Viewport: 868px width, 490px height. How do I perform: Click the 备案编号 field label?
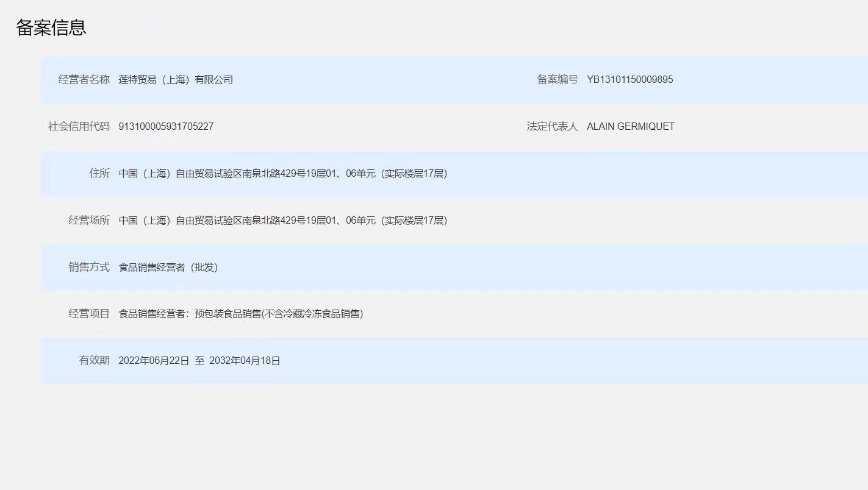pyautogui.click(x=557, y=80)
